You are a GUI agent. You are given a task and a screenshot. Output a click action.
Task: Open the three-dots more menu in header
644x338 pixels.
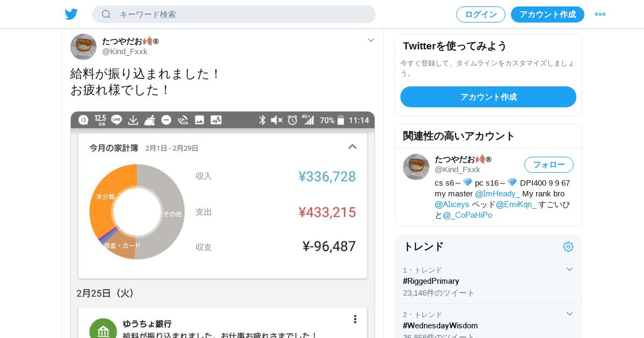click(x=600, y=14)
